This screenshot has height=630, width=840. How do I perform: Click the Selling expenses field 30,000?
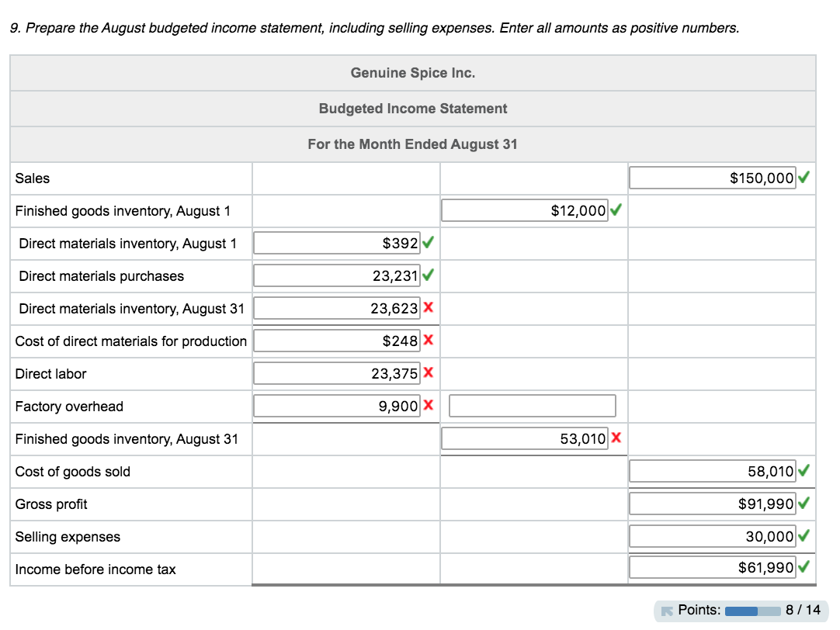pos(713,536)
